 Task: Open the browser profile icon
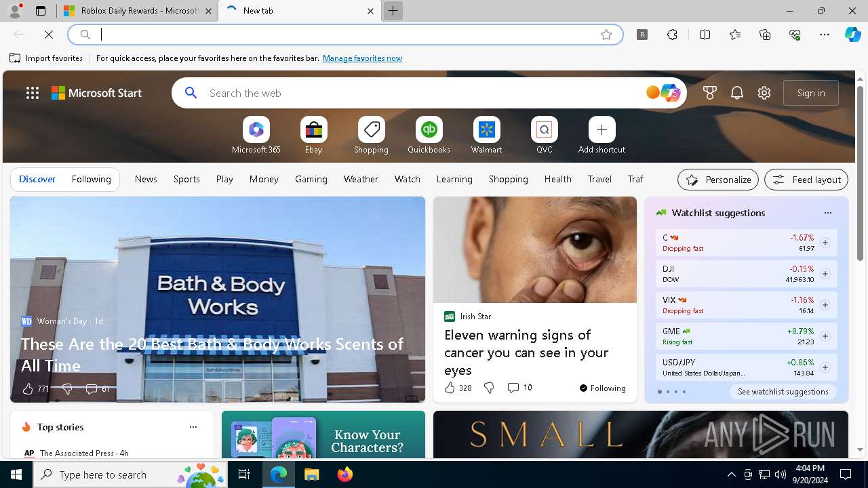15,11
